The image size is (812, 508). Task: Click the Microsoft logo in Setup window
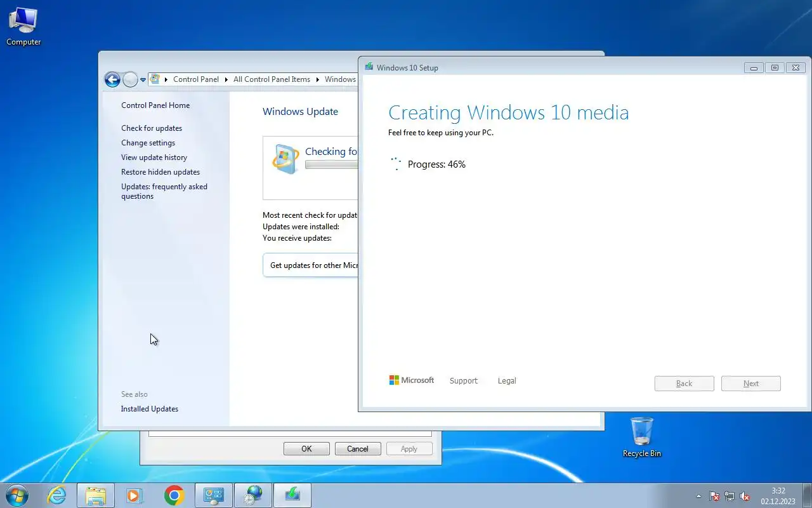pos(412,380)
